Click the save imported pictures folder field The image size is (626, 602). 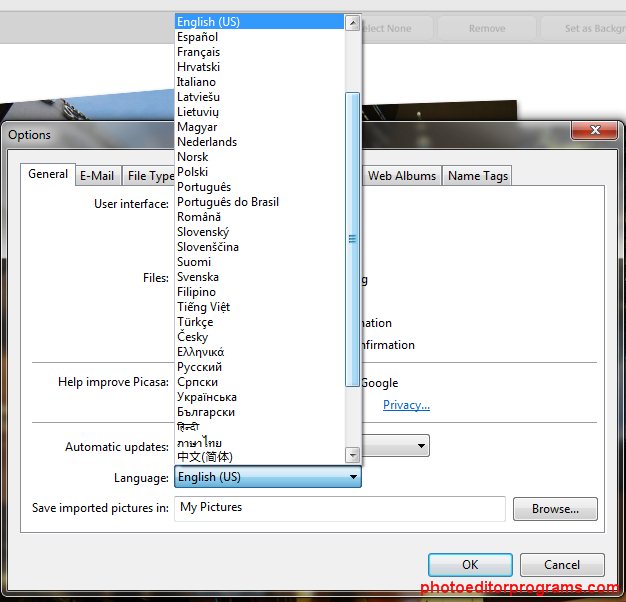pyautogui.click(x=340, y=508)
